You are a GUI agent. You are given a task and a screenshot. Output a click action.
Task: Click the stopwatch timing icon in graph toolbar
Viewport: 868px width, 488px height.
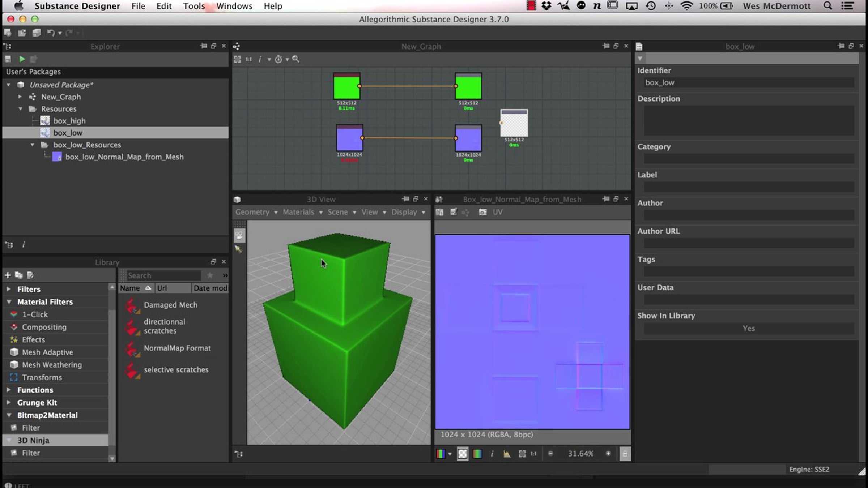click(278, 59)
